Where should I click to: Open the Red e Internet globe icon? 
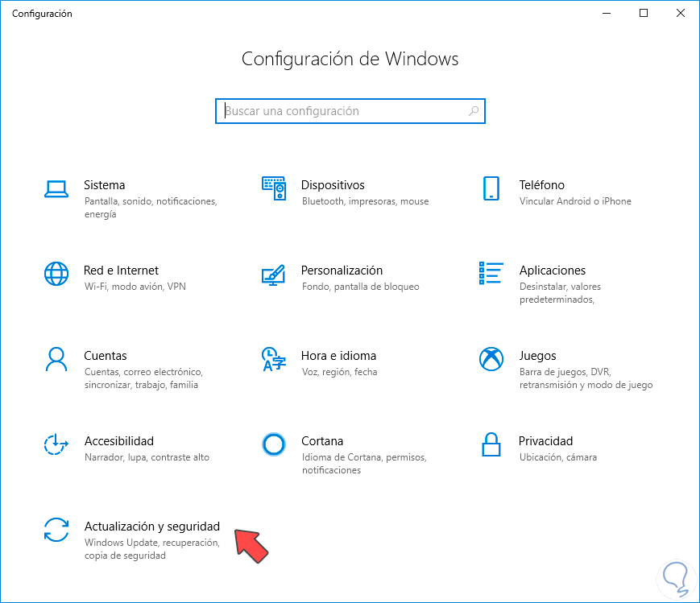point(56,274)
